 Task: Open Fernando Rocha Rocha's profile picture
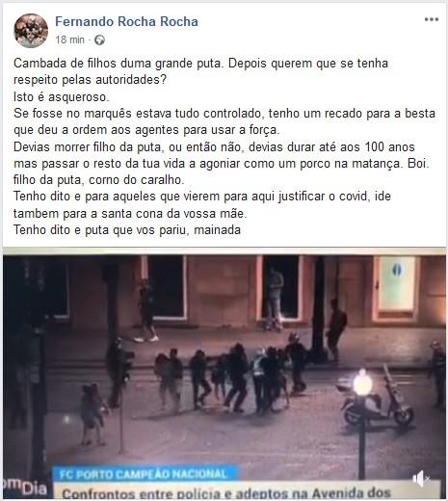(x=31, y=31)
